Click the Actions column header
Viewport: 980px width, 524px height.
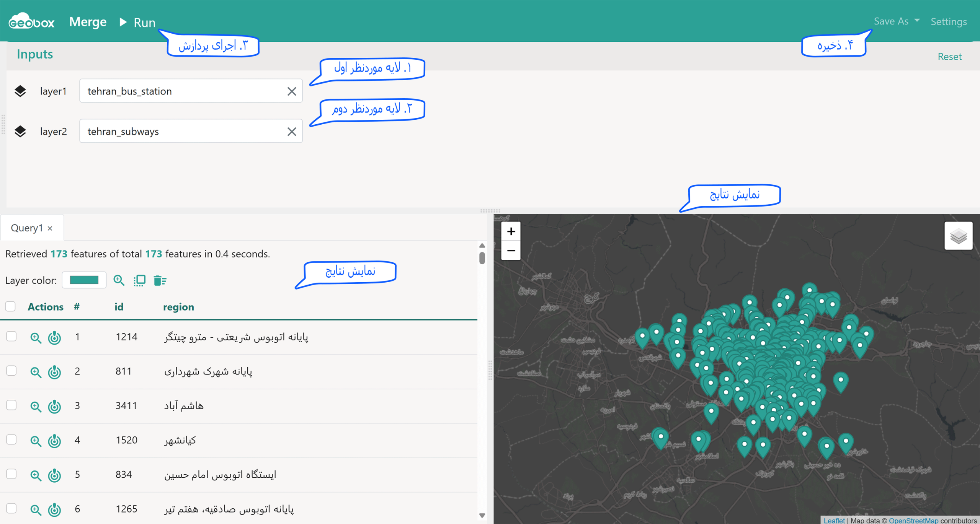click(46, 307)
